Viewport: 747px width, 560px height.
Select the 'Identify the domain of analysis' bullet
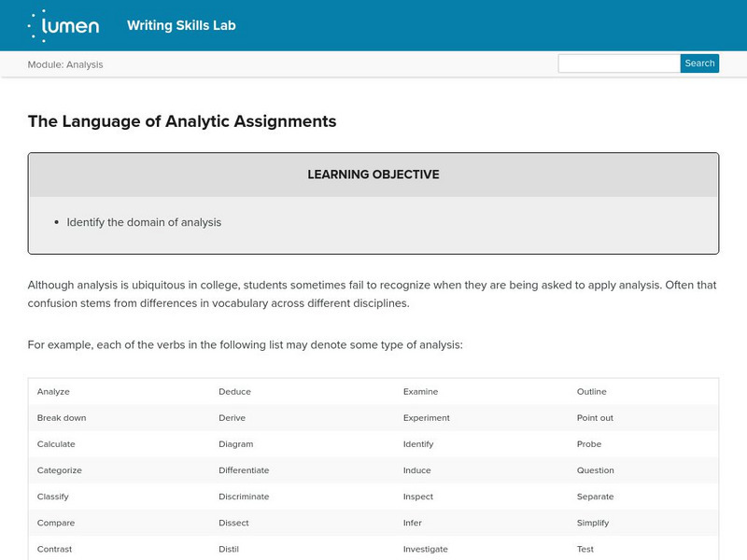144,222
